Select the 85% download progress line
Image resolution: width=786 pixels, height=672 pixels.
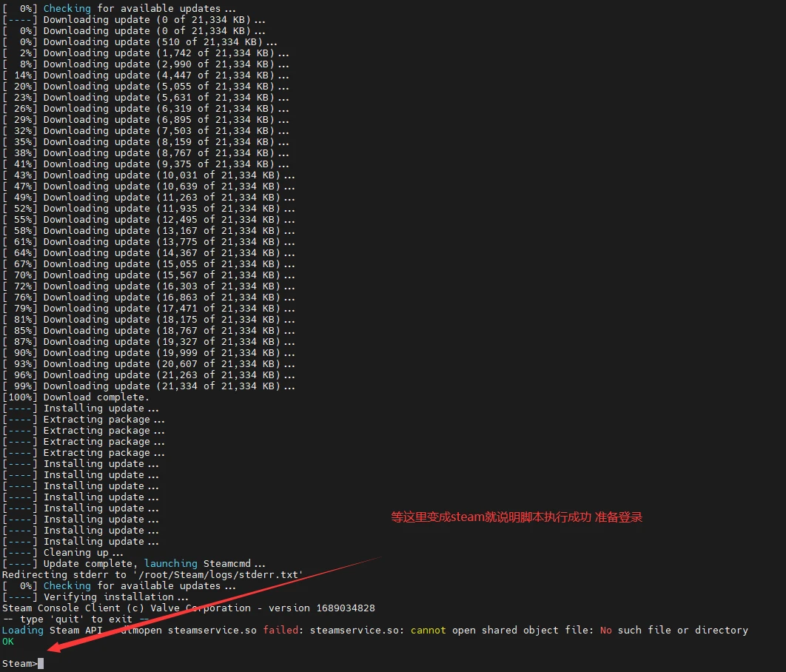pyautogui.click(x=148, y=330)
